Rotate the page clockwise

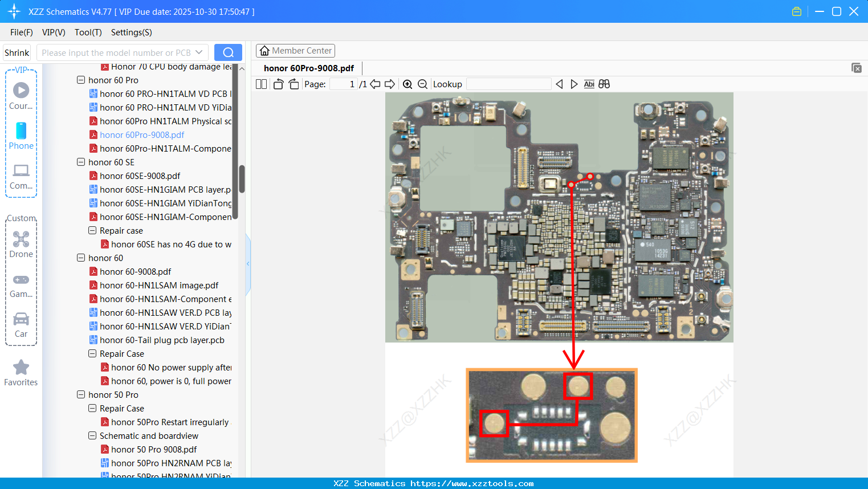[294, 84]
